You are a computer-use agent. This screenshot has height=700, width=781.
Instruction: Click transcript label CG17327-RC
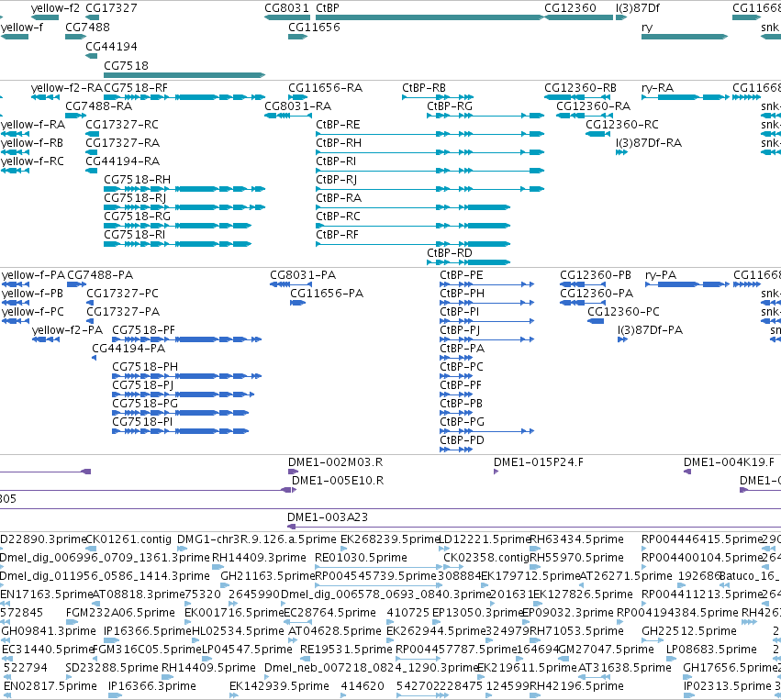(122, 125)
